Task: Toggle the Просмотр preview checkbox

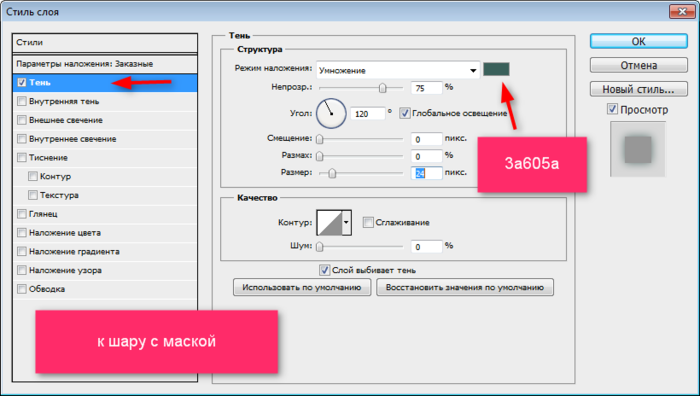Action: coord(612,109)
